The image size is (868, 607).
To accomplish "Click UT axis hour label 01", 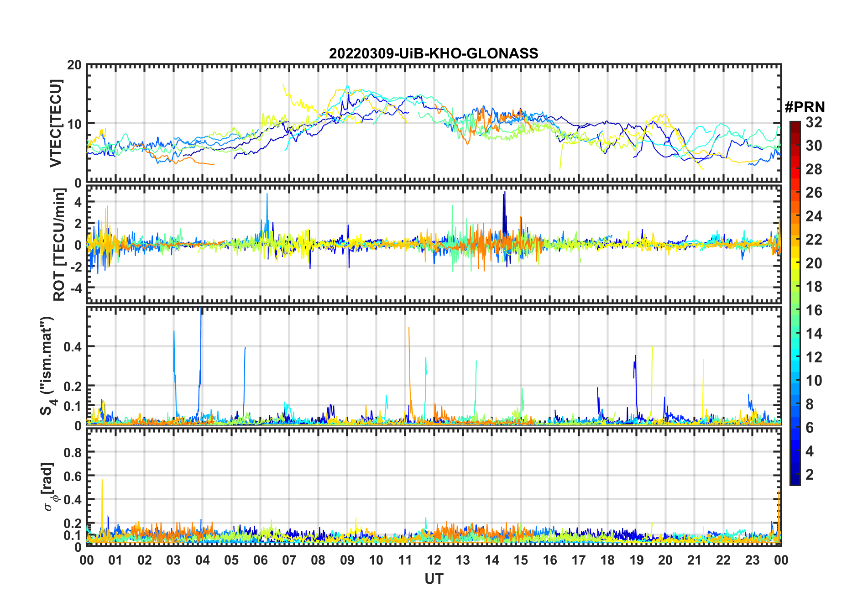I will point(115,560).
